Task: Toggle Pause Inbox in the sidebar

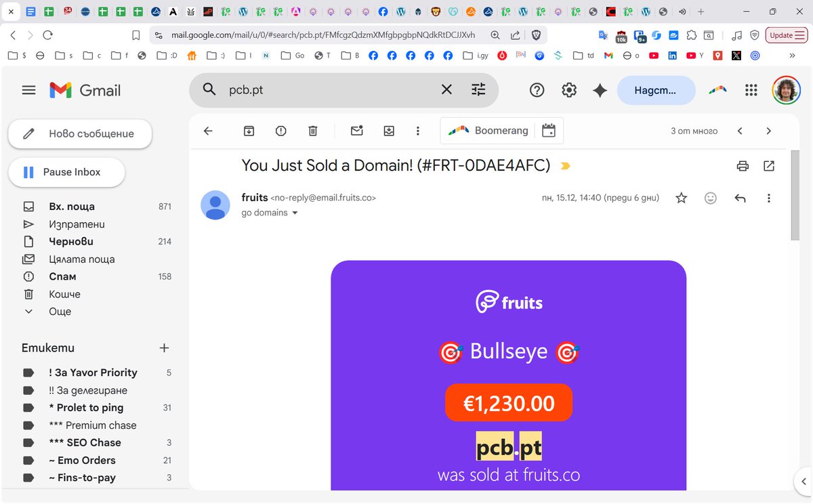Action: coord(66,172)
